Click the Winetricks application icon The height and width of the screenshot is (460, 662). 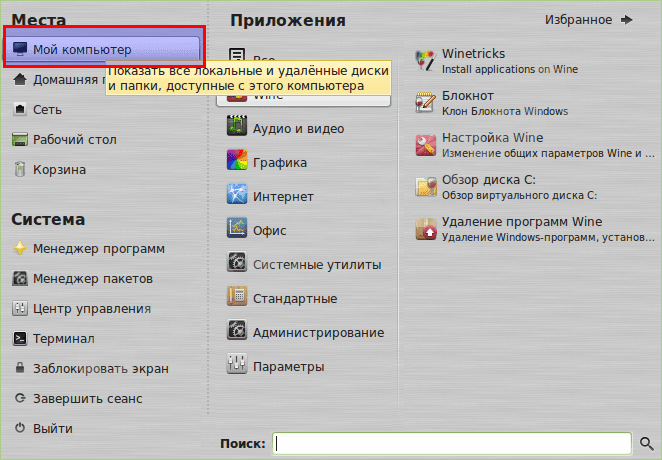(425, 61)
